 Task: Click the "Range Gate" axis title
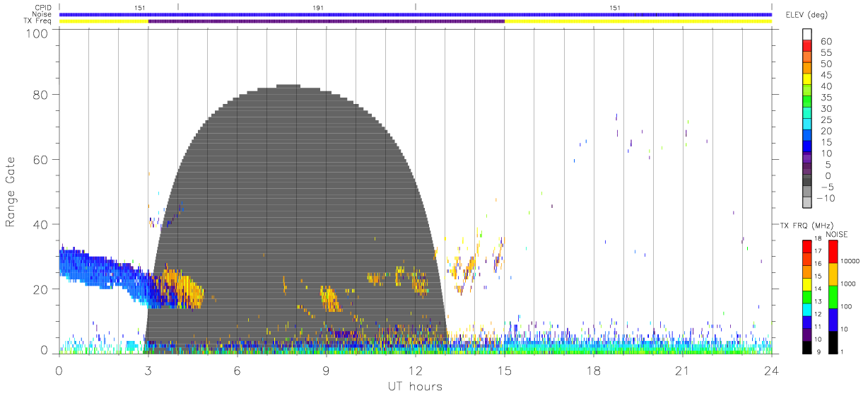click(11, 192)
